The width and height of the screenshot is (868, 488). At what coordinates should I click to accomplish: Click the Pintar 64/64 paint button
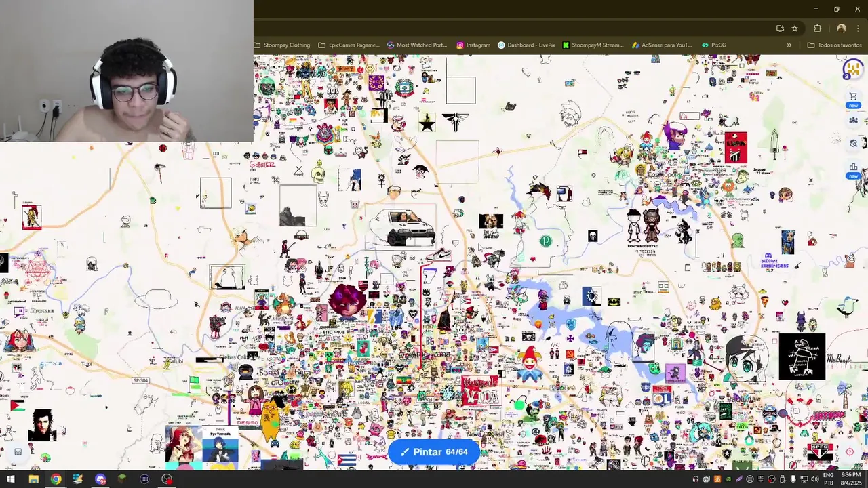point(434,452)
